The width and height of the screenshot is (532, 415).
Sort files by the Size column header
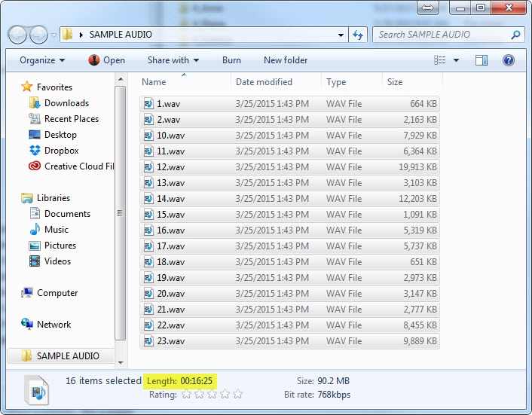point(395,82)
